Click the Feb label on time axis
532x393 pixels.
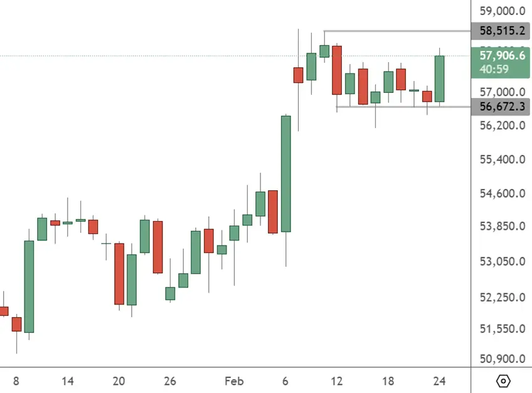point(234,381)
